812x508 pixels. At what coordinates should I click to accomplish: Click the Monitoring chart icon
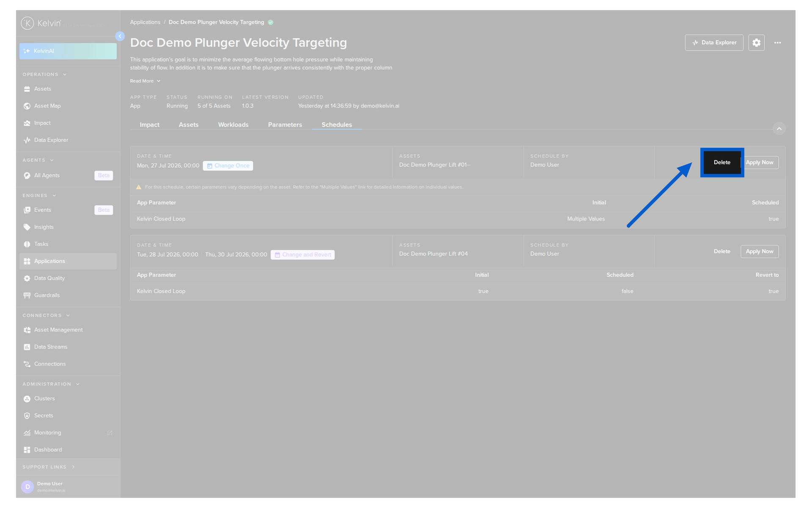[x=27, y=433]
